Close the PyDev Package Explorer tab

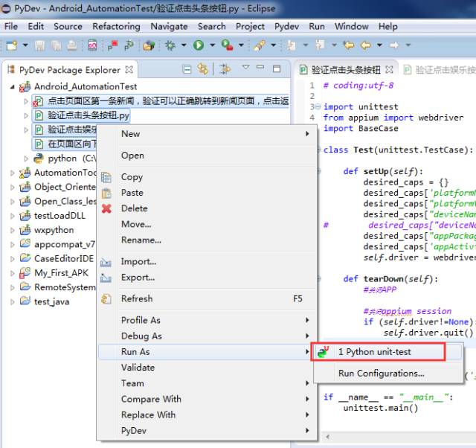pyautogui.click(x=129, y=69)
